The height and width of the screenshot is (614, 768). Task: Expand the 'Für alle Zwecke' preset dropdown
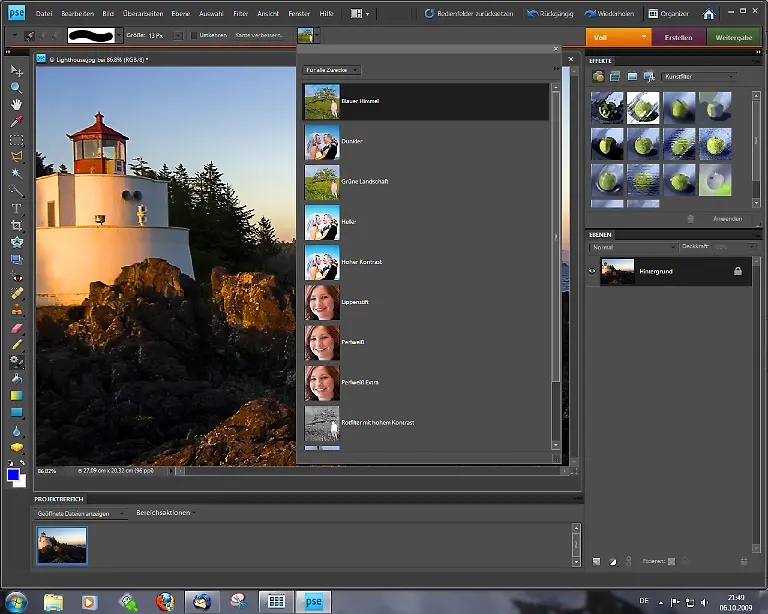(x=331, y=70)
